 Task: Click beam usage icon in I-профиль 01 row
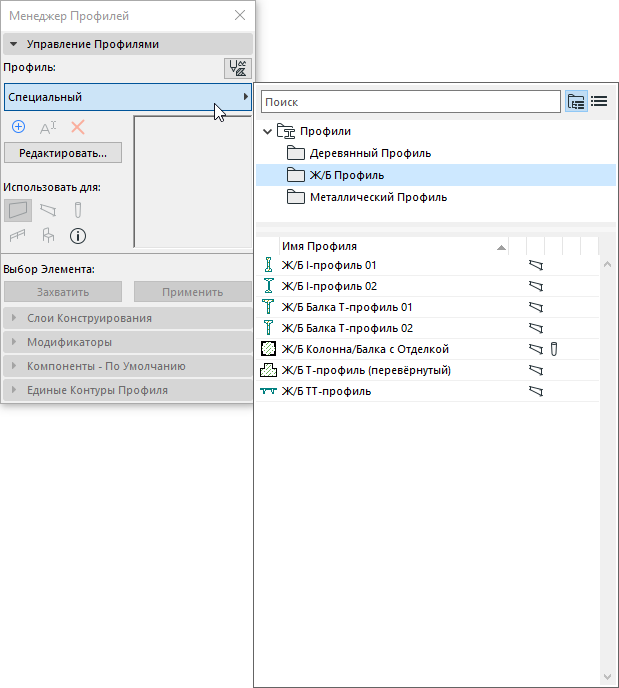coord(536,265)
